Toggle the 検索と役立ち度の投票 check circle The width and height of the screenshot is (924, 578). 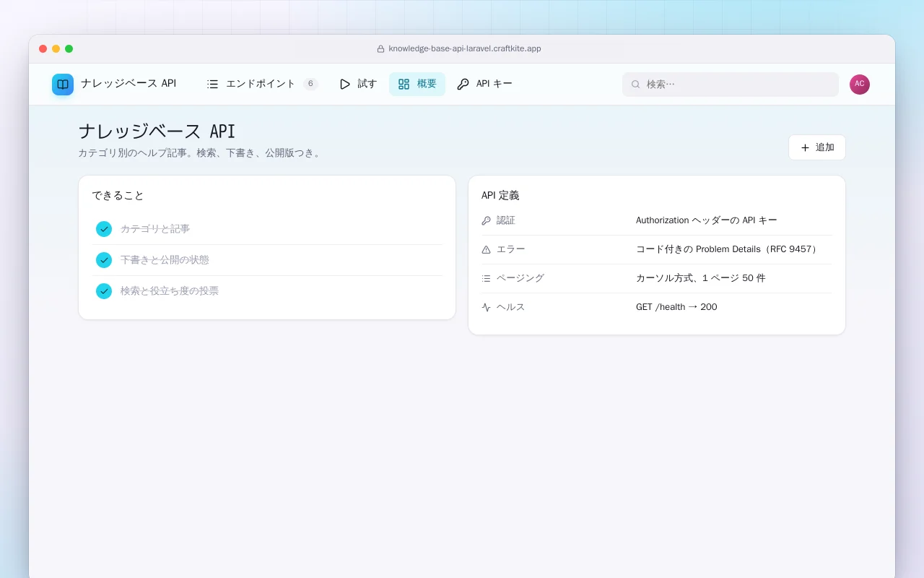pyautogui.click(x=104, y=291)
